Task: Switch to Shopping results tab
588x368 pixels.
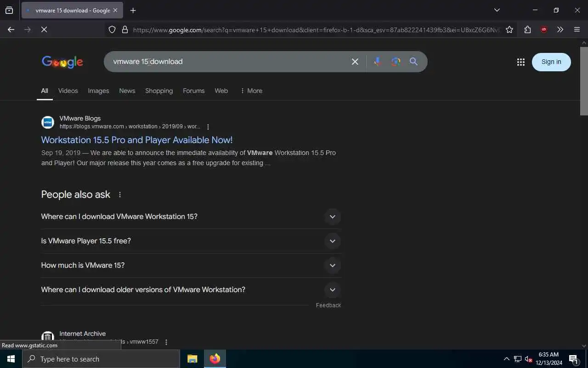Action: pos(159,91)
